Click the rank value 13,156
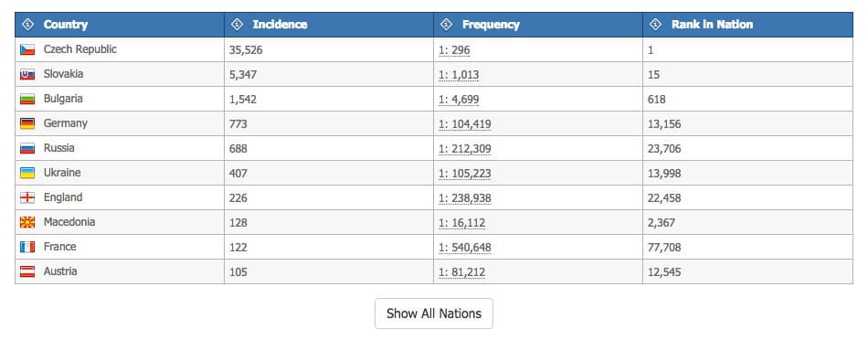 [664, 124]
